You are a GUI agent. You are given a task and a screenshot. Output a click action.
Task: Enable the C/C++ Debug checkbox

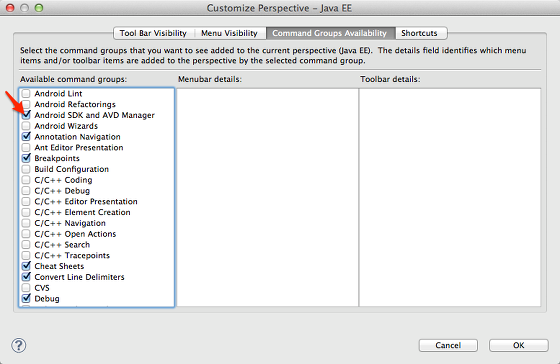[x=26, y=190]
